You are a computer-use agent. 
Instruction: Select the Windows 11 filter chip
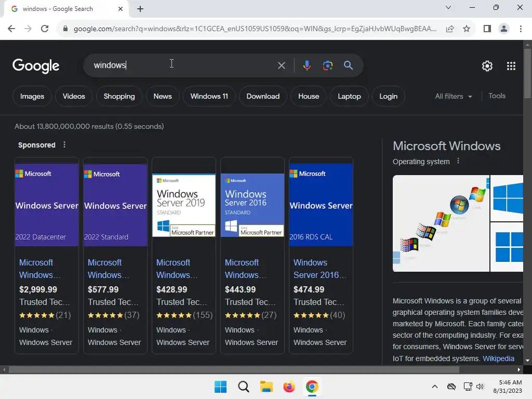click(x=209, y=96)
